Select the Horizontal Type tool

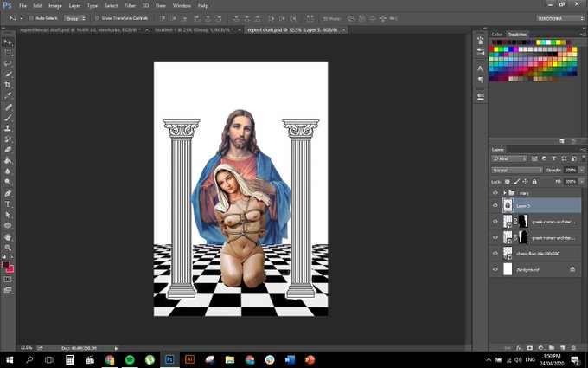[8, 204]
